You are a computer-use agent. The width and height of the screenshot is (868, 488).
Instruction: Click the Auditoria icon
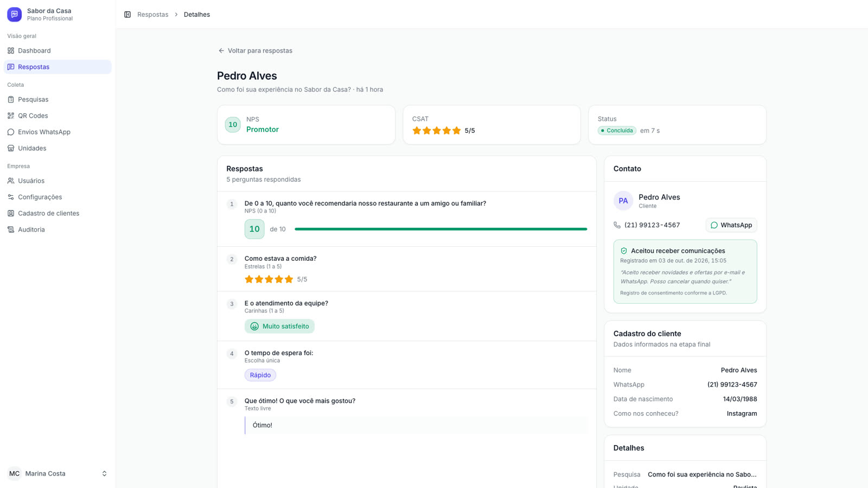11,229
